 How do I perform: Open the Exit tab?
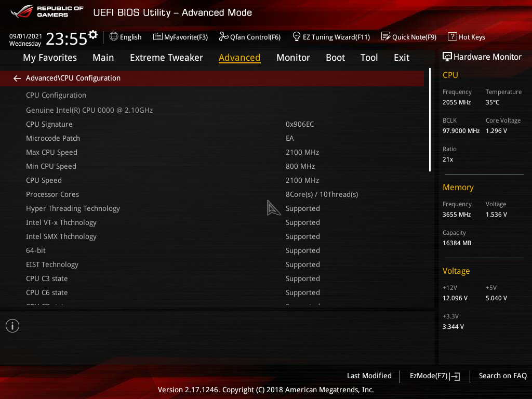coord(402,58)
